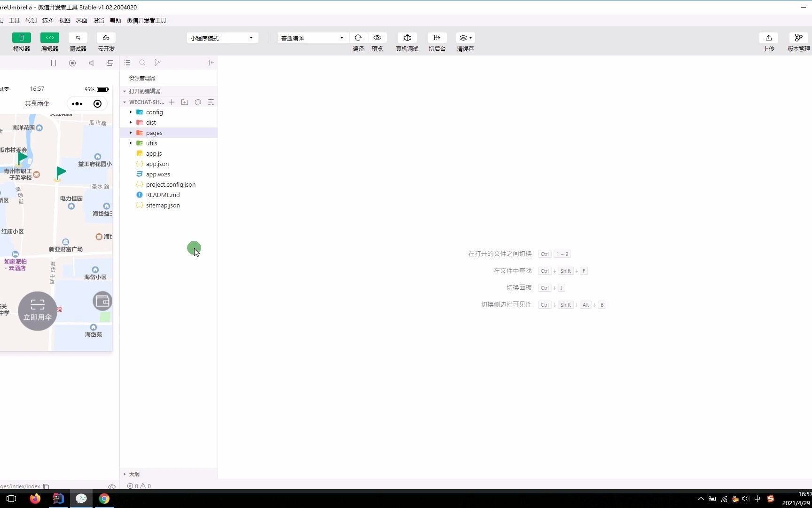Screen dimensions: 812x508
Task: Open the 转到 menu
Action: tap(31, 21)
